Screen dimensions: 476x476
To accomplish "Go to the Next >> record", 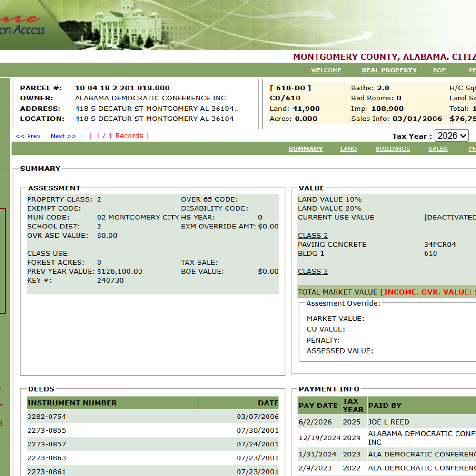I will 63,136.
